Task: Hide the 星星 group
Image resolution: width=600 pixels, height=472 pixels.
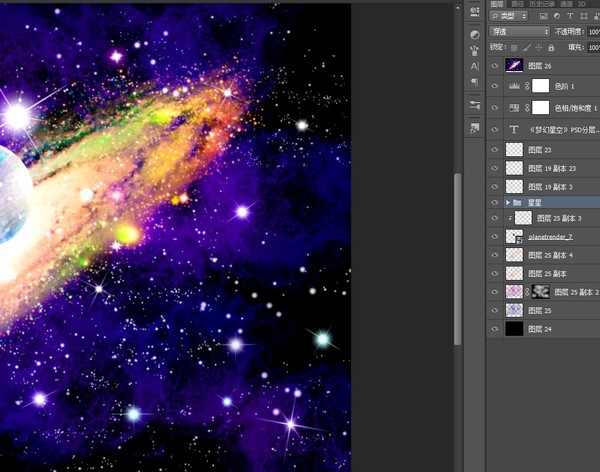Action: 495,202
